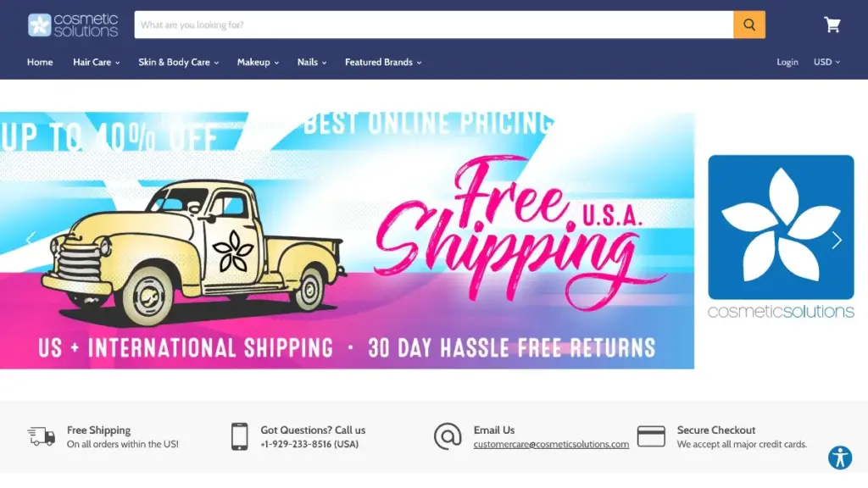This screenshot has width=868, height=488.
Task: Click the Cosmetic Solutions header logo
Action: (x=73, y=25)
